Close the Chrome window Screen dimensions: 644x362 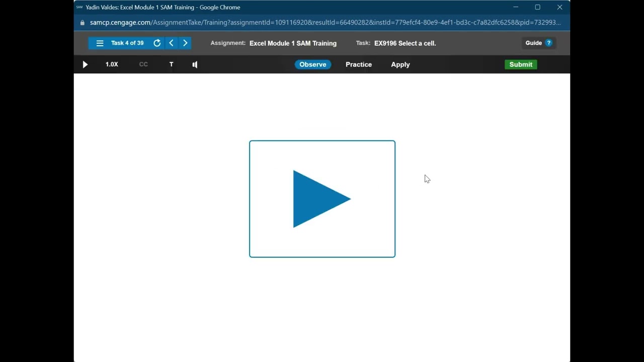click(x=559, y=7)
